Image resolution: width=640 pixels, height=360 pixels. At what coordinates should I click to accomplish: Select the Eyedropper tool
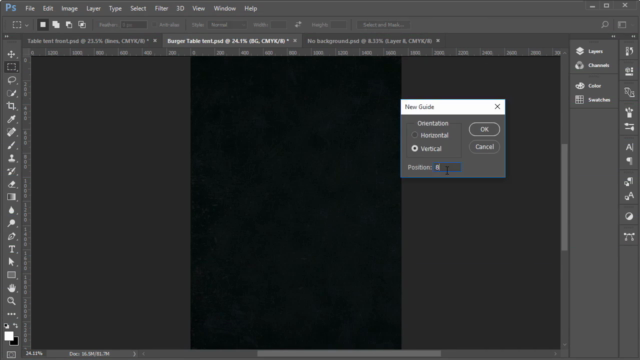click(11, 119)
